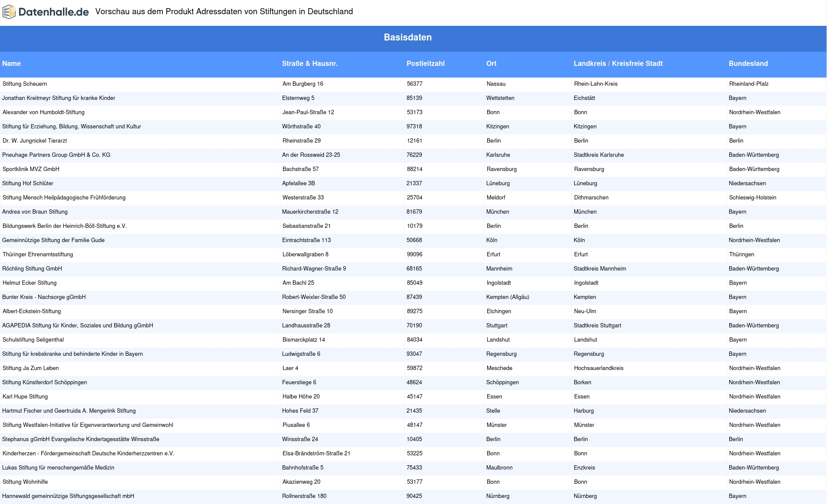The height and width of the screenshot is (504, 827).
Task: Click the Basisdaten section header
Action: pos(408,37)
